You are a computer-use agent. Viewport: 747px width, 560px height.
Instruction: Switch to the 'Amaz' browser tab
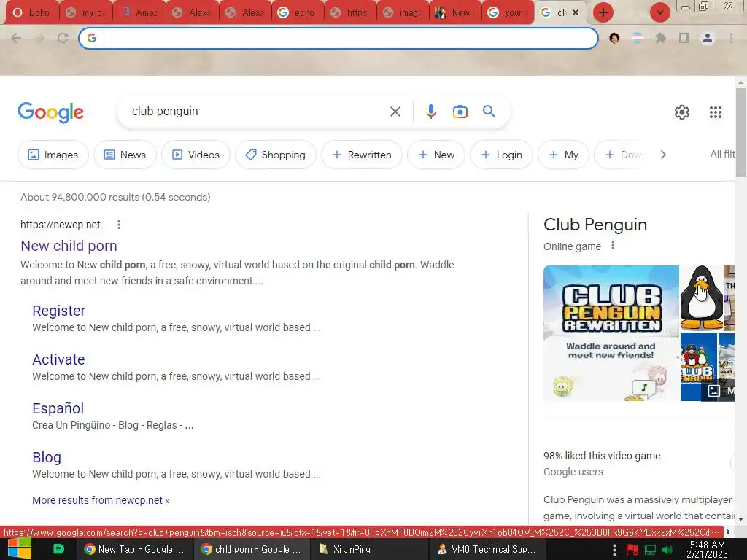tap(139, 12)
